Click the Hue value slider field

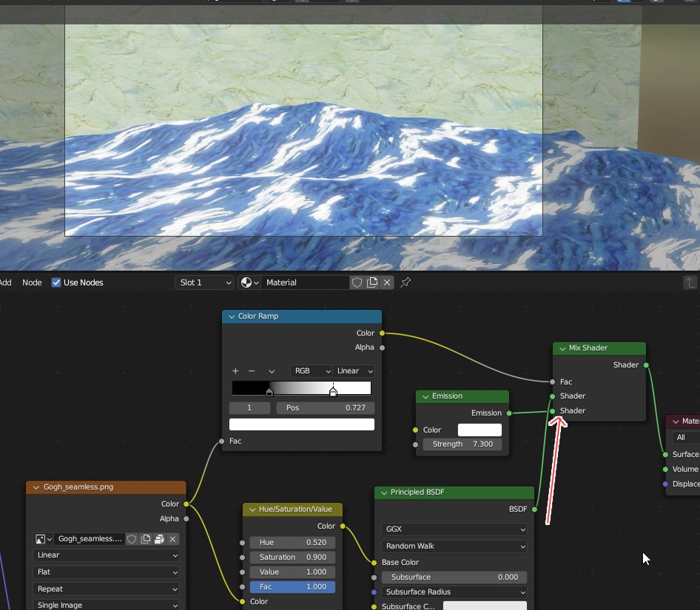[x=292, y=542]
